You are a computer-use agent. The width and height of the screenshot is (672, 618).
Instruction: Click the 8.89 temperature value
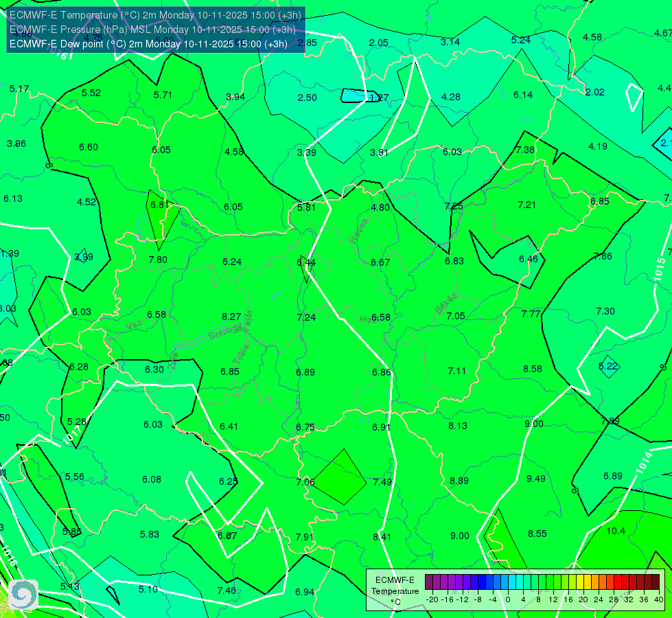pyautogui.click(x=459, y=481)
